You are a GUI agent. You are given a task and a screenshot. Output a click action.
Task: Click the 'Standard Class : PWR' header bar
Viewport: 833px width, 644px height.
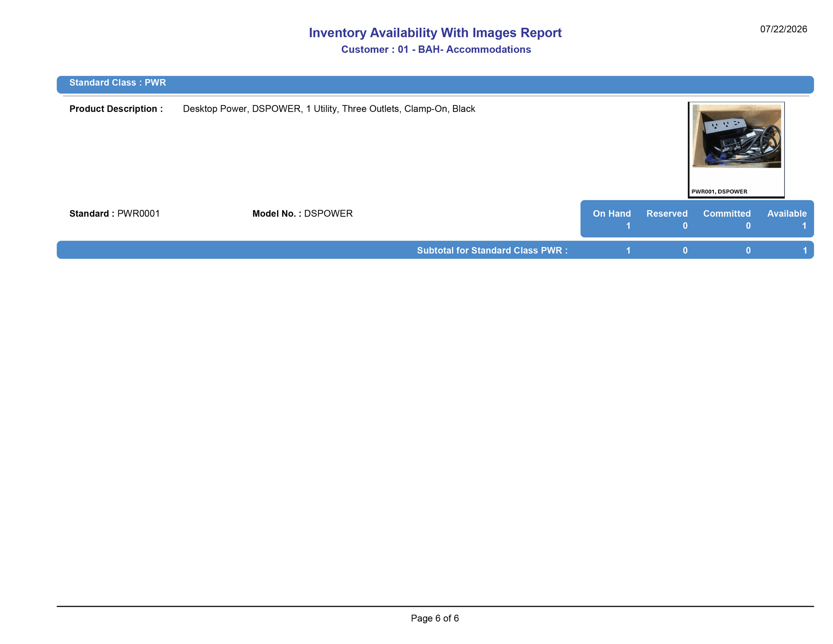click(435, 84)
